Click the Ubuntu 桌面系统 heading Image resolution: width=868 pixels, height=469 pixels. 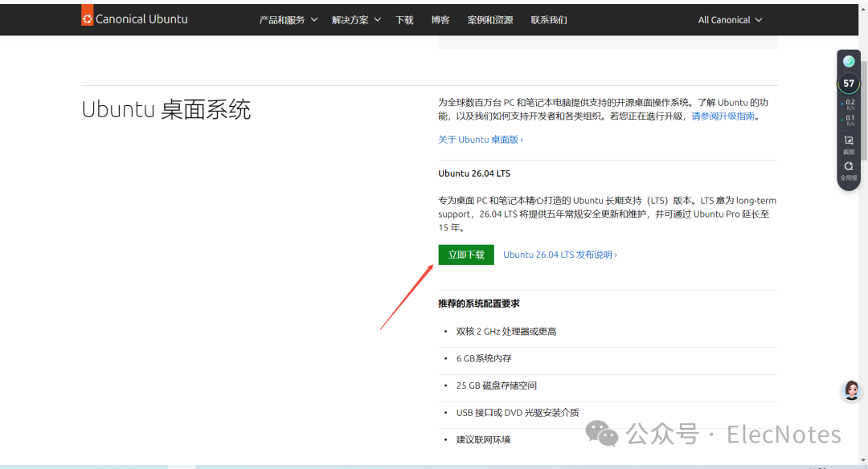click(166, 109)
